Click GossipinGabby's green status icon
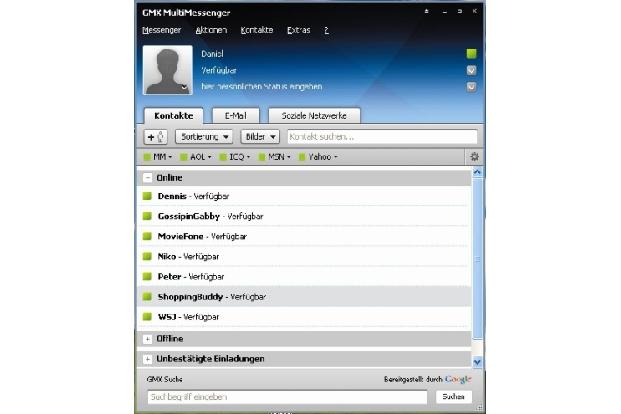Image resolution: width=621 pixels, height=414 pixels. click(147, 216)
